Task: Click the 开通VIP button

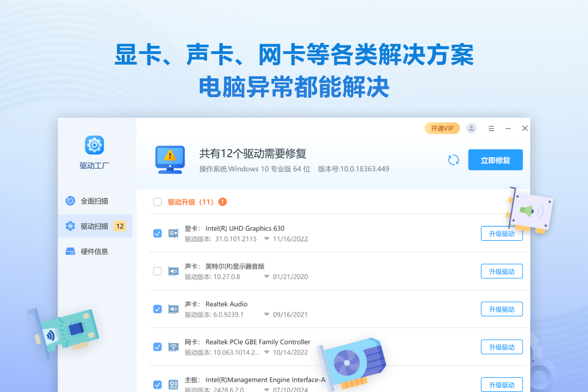Action: coord(442,128)
